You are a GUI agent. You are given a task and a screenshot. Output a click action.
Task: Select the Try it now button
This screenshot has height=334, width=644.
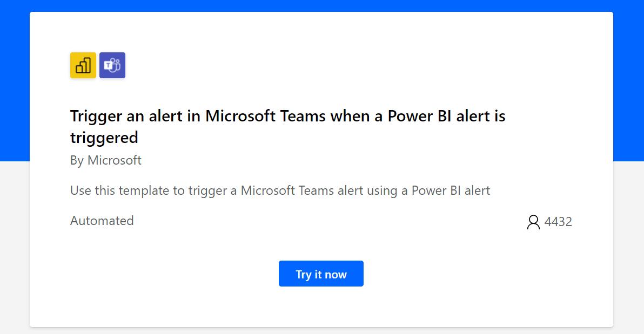coord(321,274)
